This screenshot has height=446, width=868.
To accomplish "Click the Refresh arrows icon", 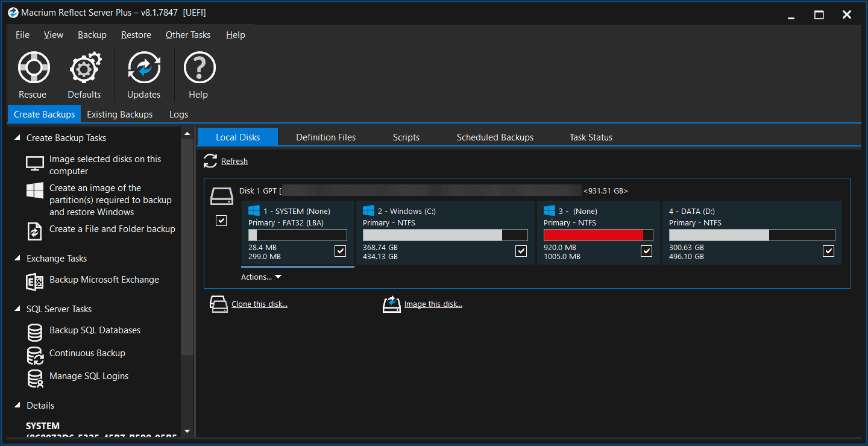I will (x=210, y=161).
